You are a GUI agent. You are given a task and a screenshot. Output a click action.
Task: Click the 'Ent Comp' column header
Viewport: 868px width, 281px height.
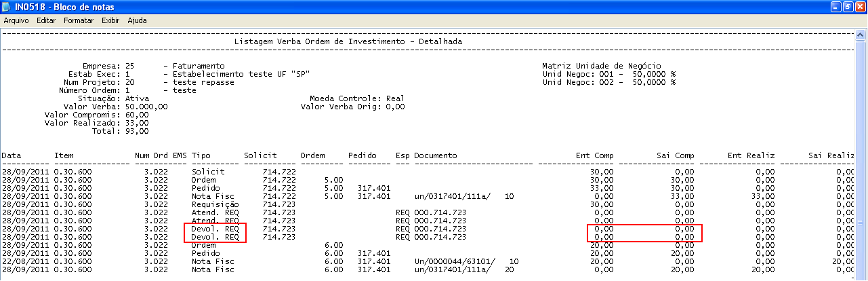click(x=595, y=156)
